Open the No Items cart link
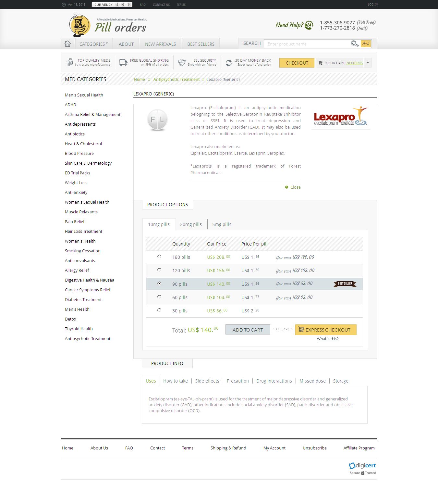Image resolution: width=438 pixels, height=504 pixels. tap(355, 63)
